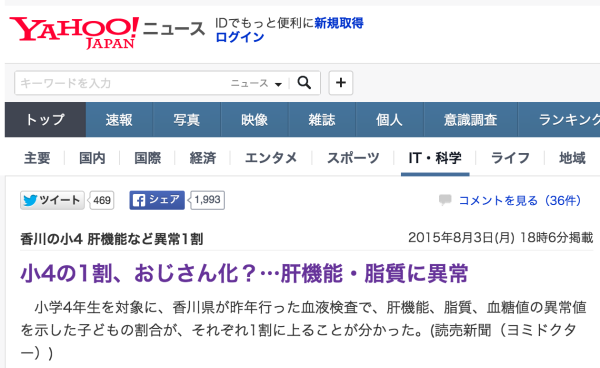Click the ニュース title next to logo
This screenshot has height=368, width=600.
click(x=174, y=29)
